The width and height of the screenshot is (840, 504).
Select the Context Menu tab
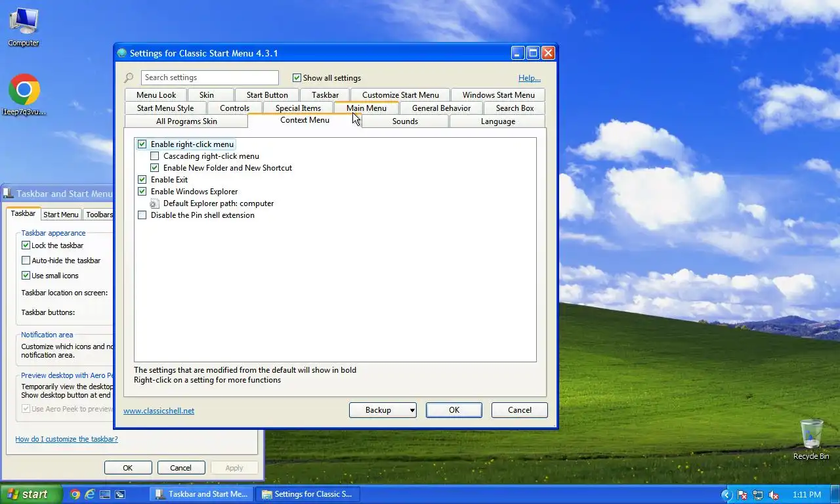coord(304,120)
